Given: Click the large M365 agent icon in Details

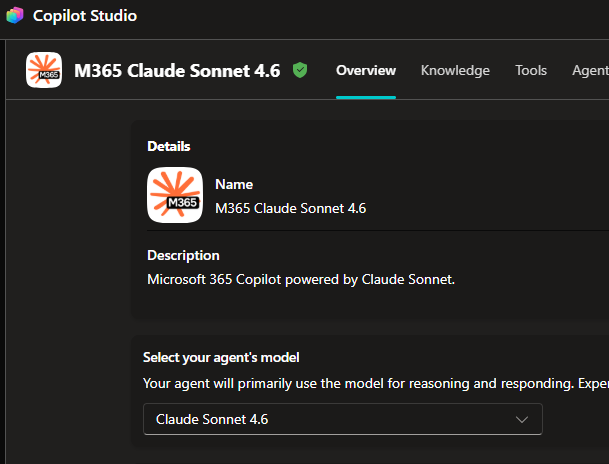Looking at the screenshot, I should pos(175,195).
